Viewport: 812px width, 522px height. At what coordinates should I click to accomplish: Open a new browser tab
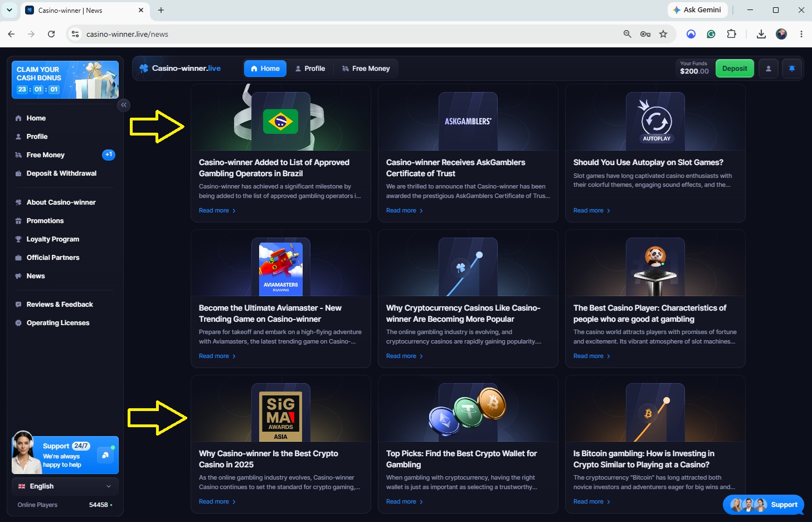coord(161,10)
